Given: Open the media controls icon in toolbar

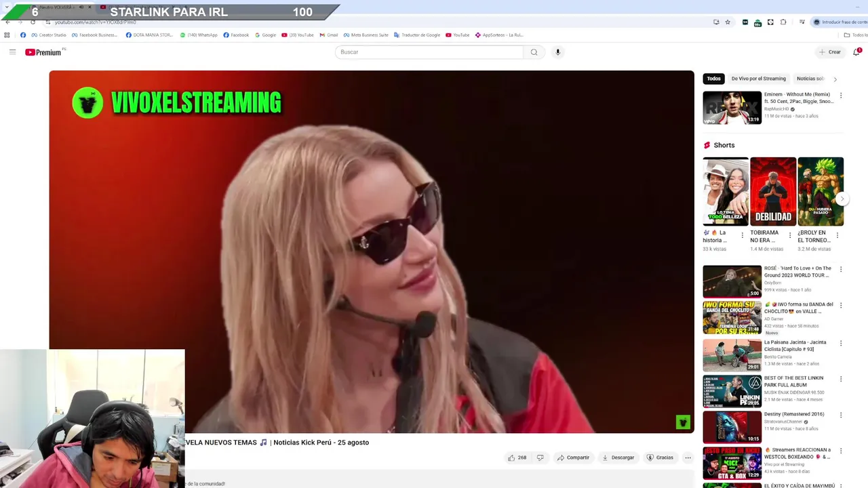Looking at the screenshot, I should click(x=802, y=22).
